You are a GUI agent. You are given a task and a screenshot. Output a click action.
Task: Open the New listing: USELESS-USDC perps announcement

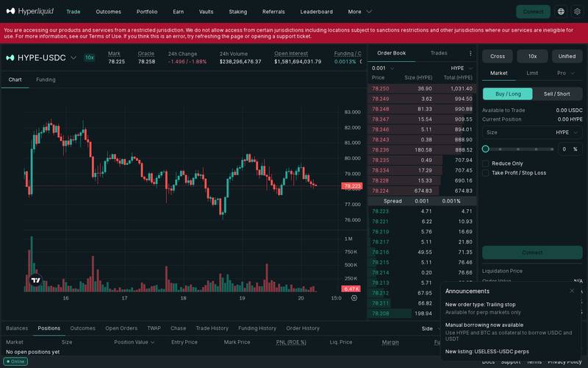click(487, 352)
